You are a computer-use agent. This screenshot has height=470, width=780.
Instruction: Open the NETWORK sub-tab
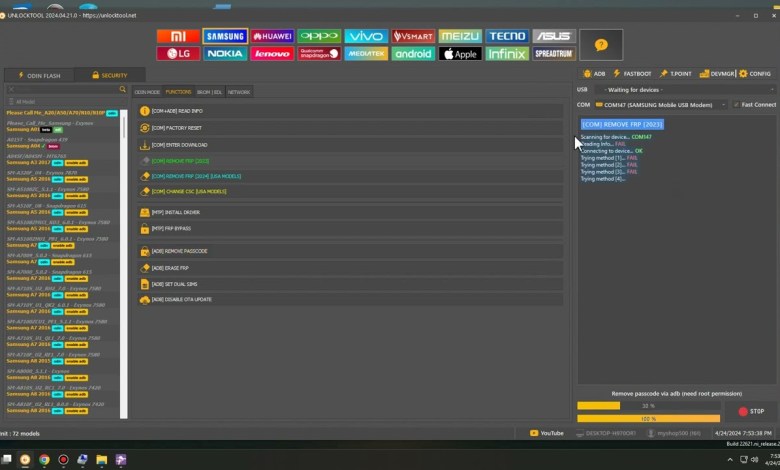(239, 92)
